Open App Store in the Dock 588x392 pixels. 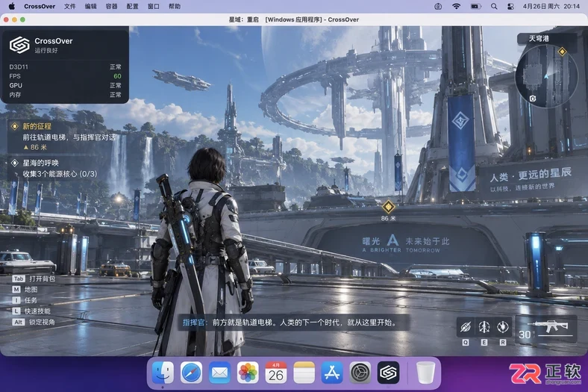pos(332,373)
